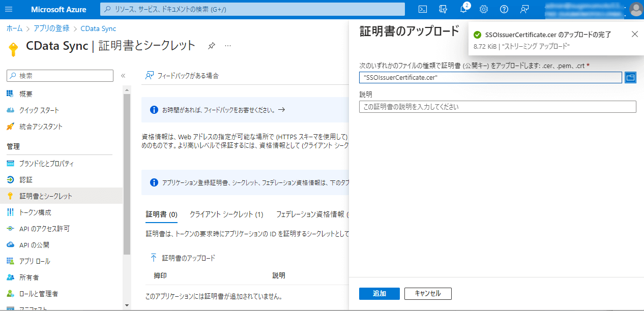
Task: Click the file browse folder icon
Action: [x=631, y=77]
